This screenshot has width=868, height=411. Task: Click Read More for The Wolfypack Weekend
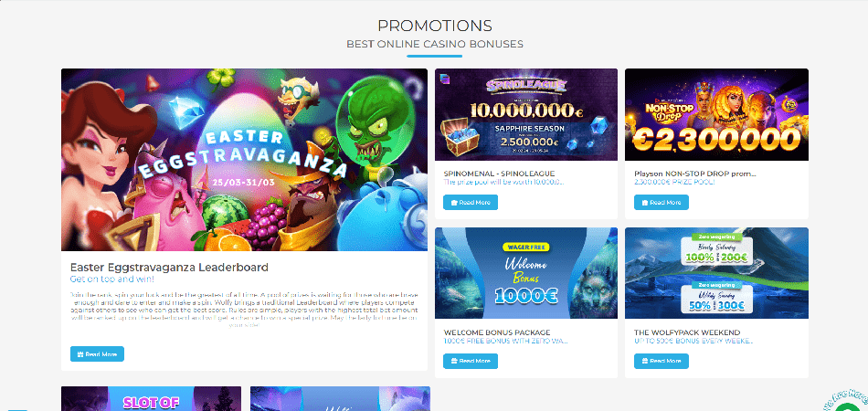point(661,361)
